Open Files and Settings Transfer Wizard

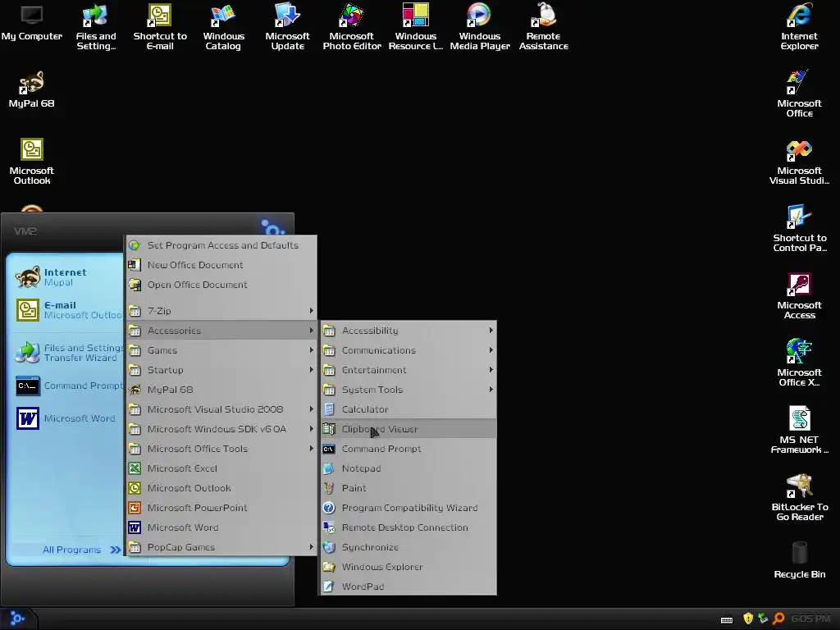pyautogui.click(x=68, y=353)
